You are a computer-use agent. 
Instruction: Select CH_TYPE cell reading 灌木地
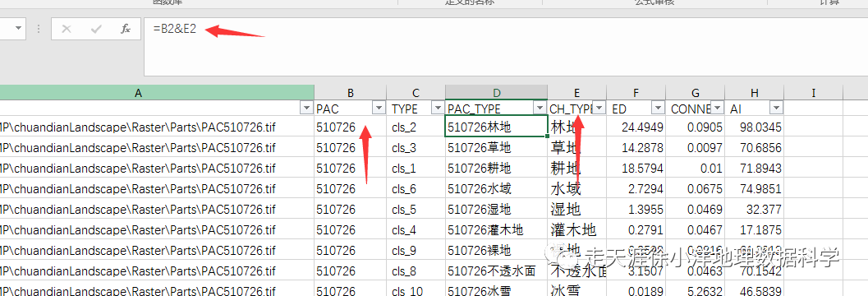[x=576, y=229]
